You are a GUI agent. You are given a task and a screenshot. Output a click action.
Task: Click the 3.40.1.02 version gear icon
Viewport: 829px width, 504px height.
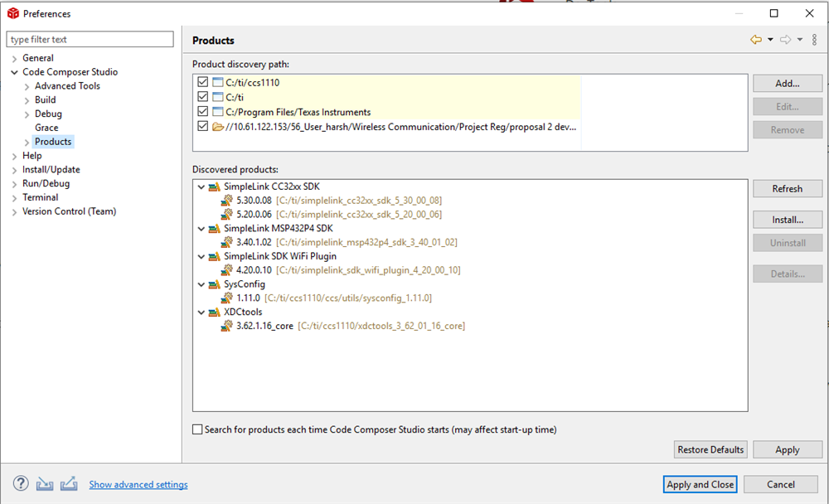[227, 242]
